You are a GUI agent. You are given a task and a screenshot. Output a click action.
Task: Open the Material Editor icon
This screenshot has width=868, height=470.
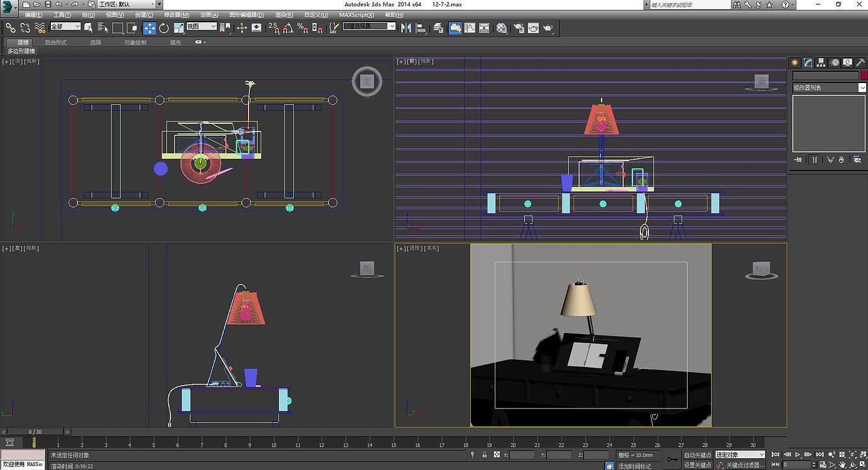tap(502, 28)
